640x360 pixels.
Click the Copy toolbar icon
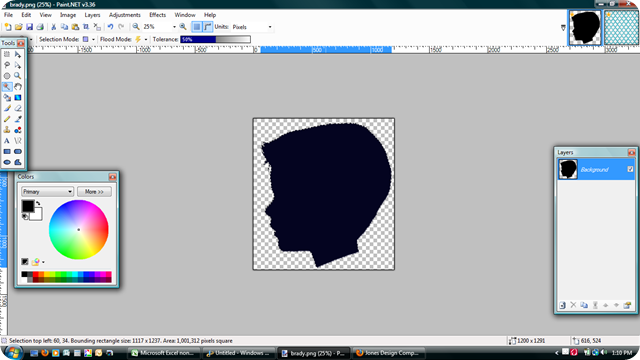(64, 27)
